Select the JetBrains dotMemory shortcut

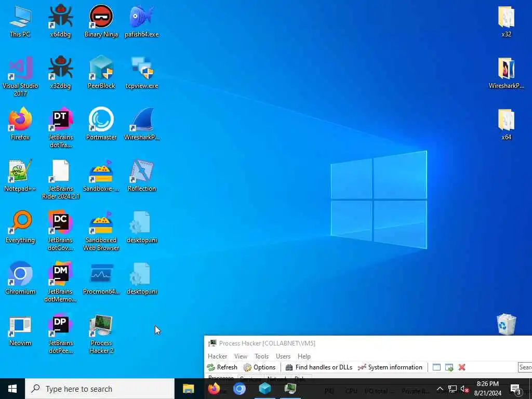click(60, 282)
